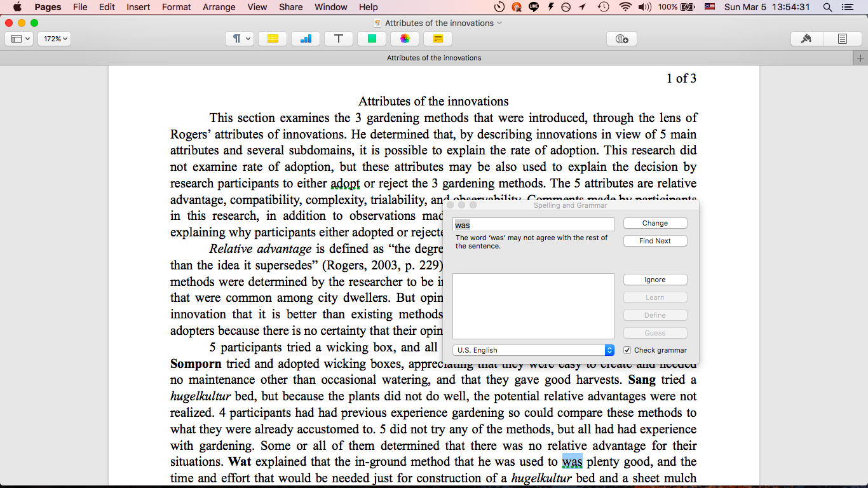Click the Learn button
The height and width of the screenshot is (488, 868).
pyautogui.click(x=655, y=297)
